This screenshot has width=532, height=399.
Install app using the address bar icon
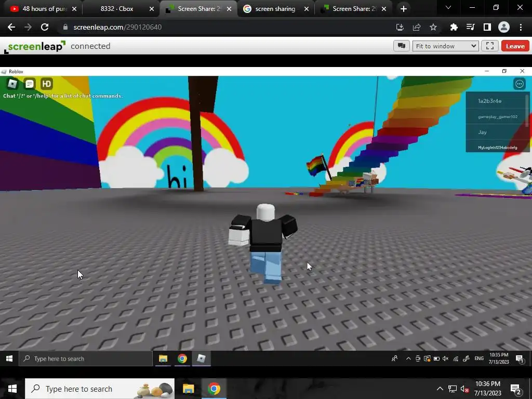[400, 27]
